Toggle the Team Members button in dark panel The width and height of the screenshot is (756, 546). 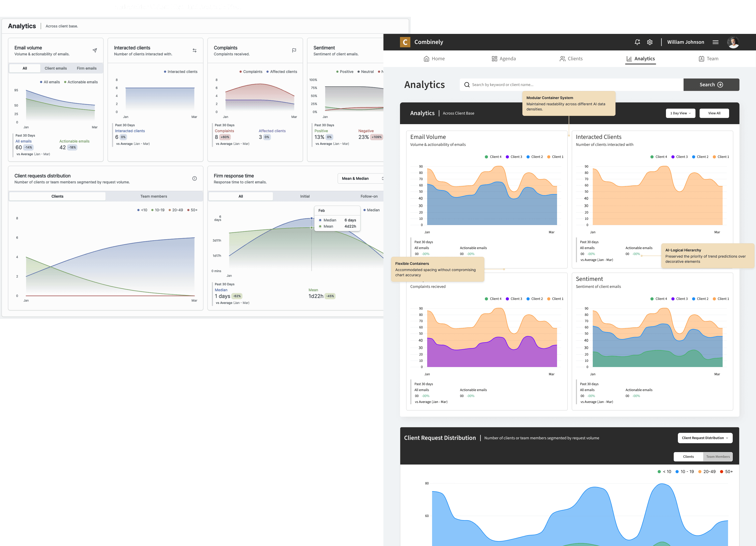pos(718,457)
